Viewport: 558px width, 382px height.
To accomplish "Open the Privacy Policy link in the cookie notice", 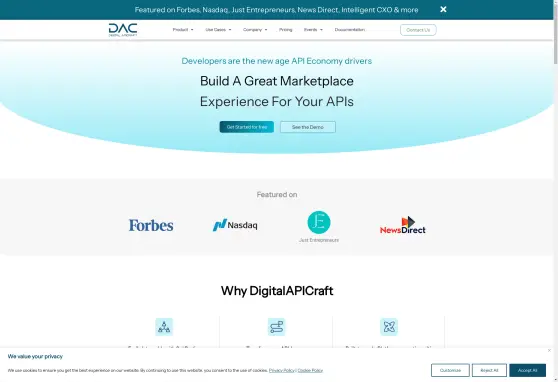I will 281,371.
